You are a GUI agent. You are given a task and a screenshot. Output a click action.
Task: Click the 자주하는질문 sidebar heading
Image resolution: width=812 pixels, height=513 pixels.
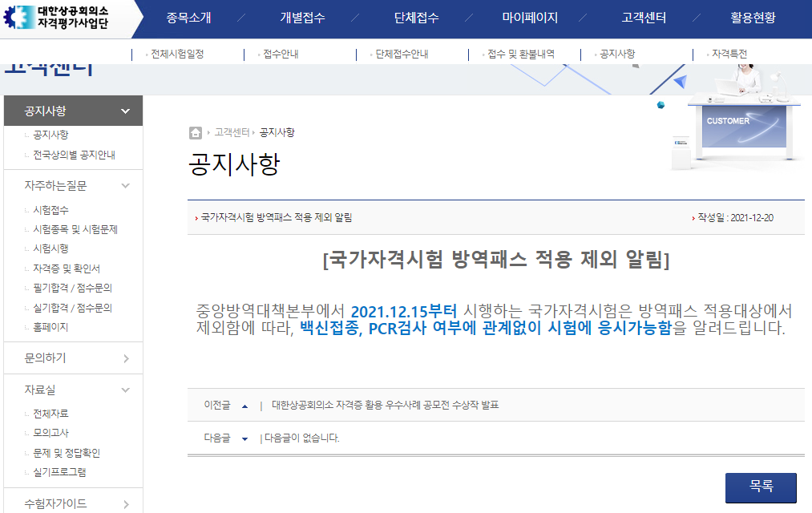pyautogui.click(x=55, y=185)
